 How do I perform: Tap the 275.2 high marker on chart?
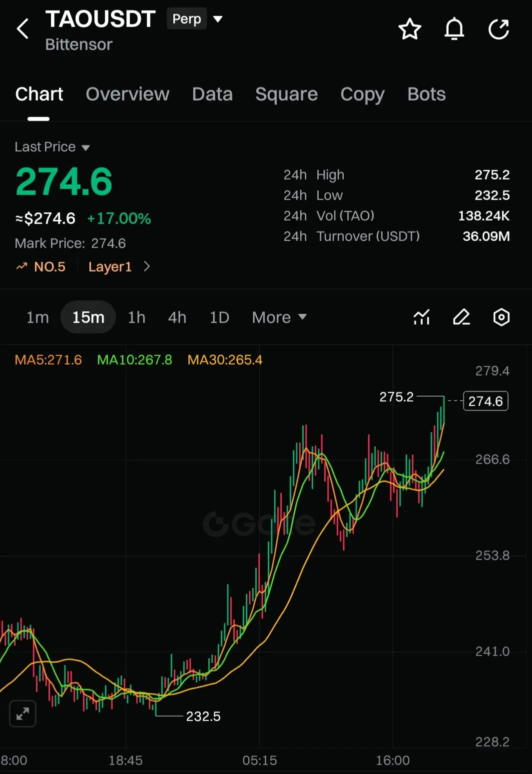[x=397, y=397]
